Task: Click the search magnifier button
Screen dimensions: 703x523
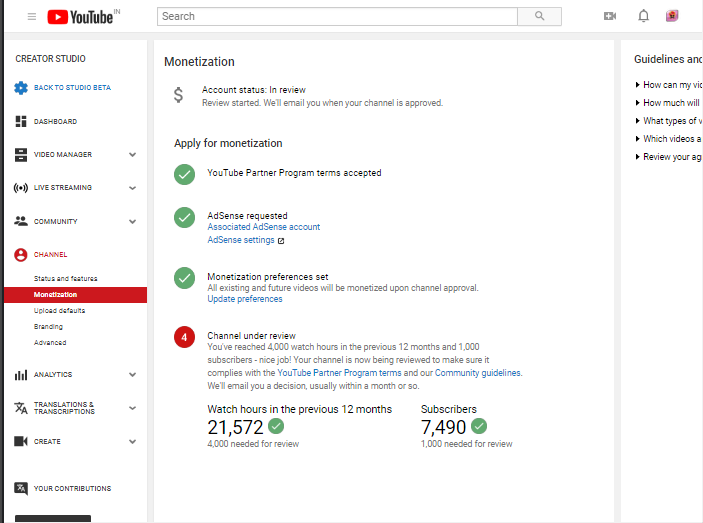Action: coord(539,17)
